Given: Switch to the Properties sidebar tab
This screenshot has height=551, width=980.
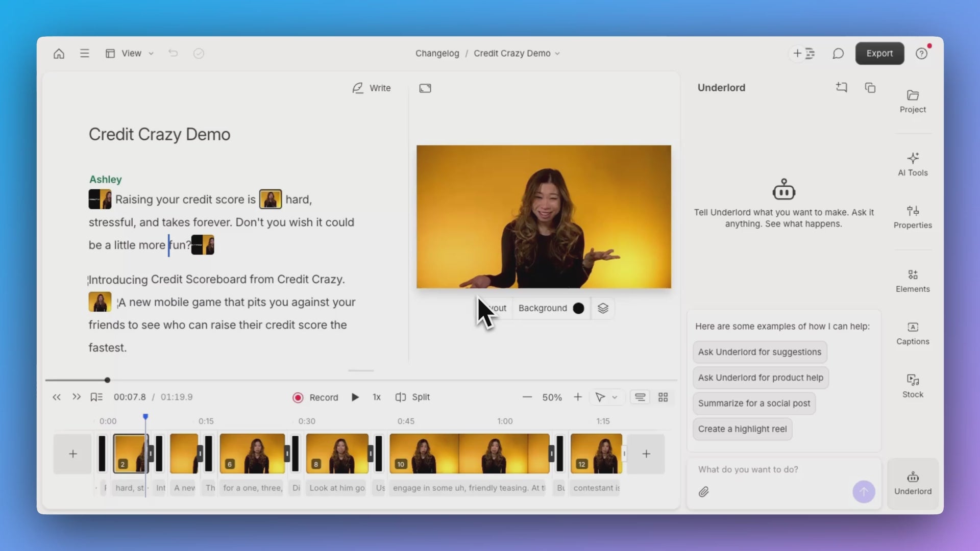Looking at the screenshot, I should [913, 217].
